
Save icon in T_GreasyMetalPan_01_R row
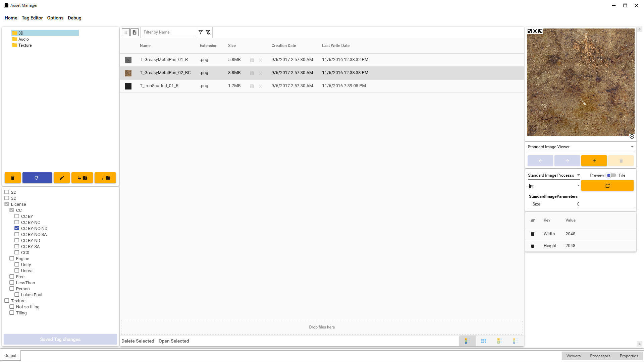pos(252,60)
